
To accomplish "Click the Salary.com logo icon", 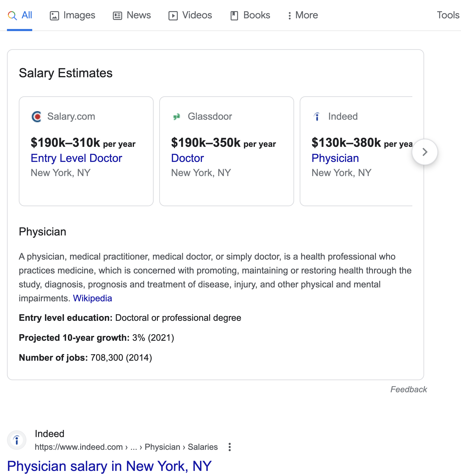I will click(x=36, y=117).
